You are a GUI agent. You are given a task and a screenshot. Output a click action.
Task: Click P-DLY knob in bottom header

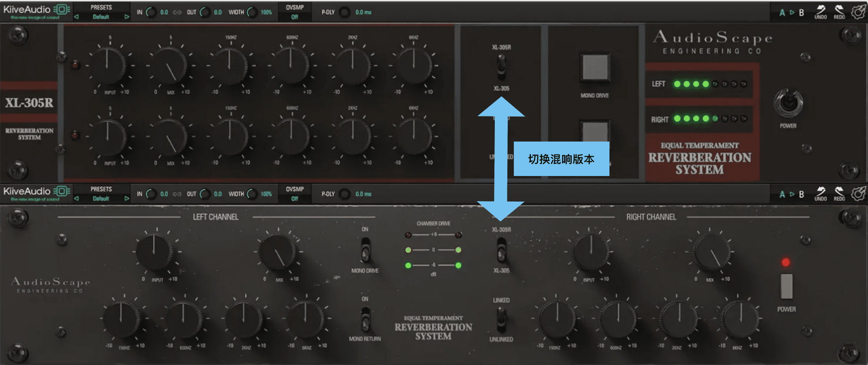(x=344, y=194)
